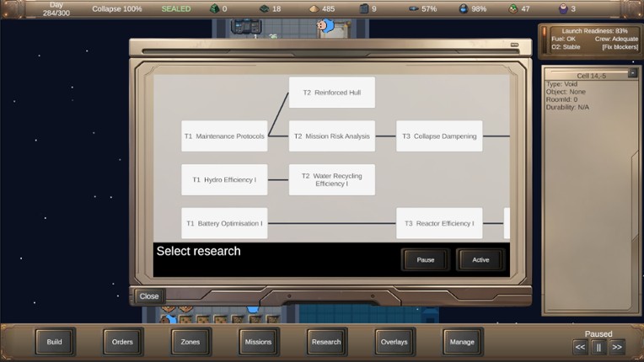Toggle the Pause research button

pyautogui.click(x=426, y=259)
